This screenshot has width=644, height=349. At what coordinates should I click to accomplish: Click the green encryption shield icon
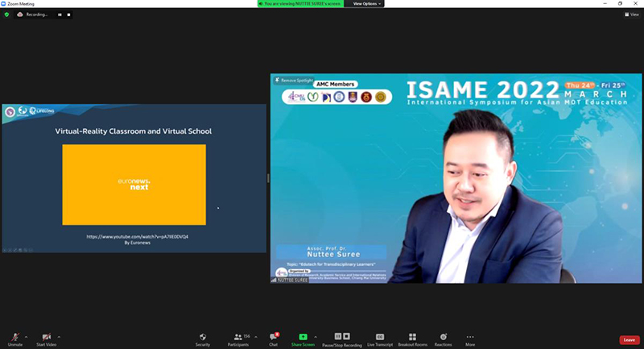tap(6, 15)
